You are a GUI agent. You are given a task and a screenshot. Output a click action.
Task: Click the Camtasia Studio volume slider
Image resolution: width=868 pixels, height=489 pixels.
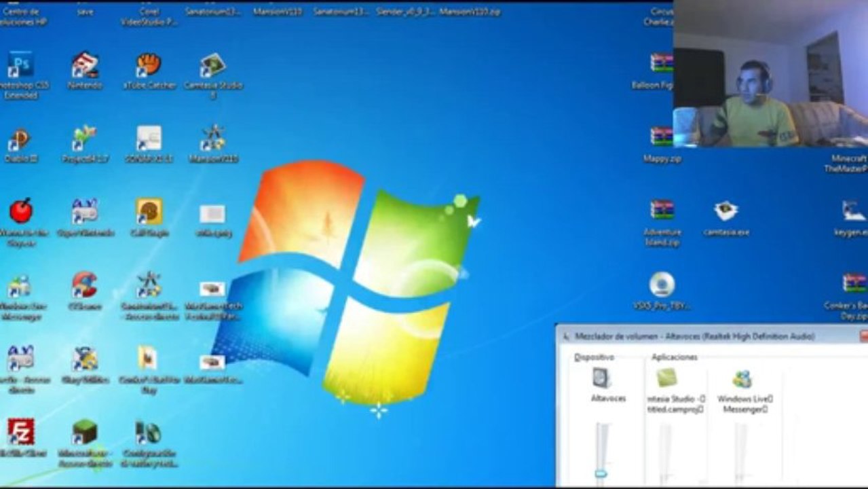pyautogui.click(x=666, y=454)
